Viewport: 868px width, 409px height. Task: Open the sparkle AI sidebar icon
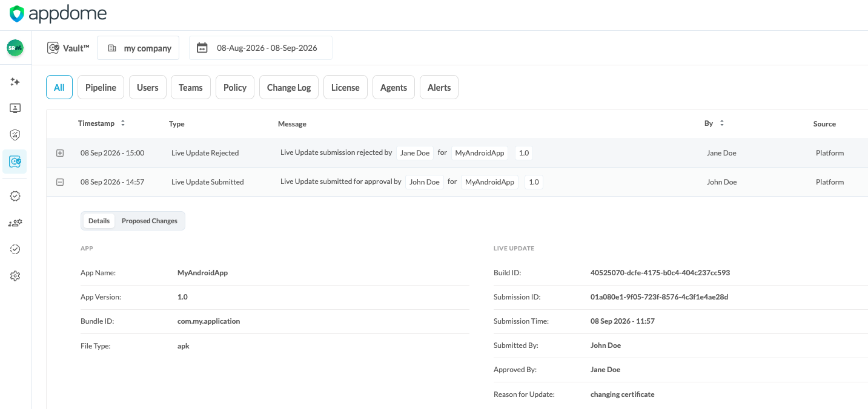click(15, 82)
